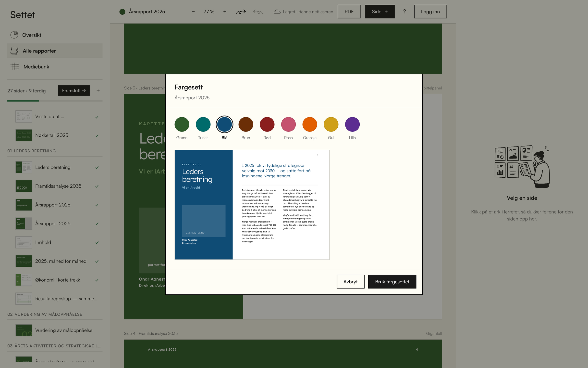
Task: Pick the Oransje color swatch
Action: [x=310, y=124]
